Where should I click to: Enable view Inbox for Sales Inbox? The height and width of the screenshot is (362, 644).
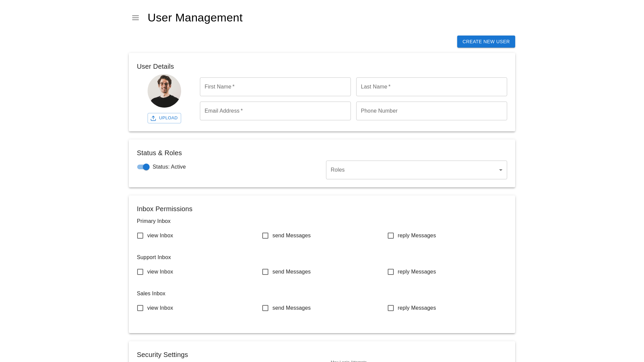[x=140, y=308]
